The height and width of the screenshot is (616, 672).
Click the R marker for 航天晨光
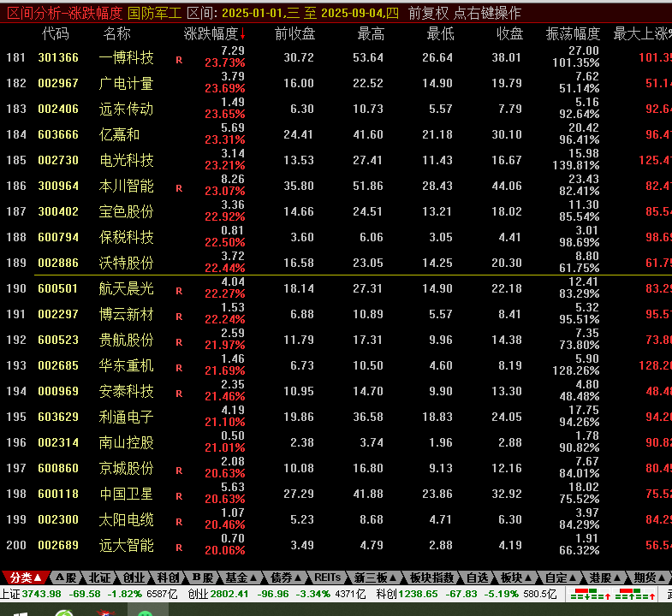tap(179, 291)
